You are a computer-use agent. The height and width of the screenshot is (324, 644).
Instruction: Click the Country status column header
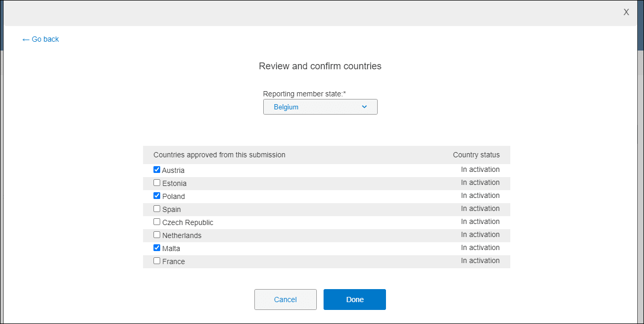click(x=476, y=154)
